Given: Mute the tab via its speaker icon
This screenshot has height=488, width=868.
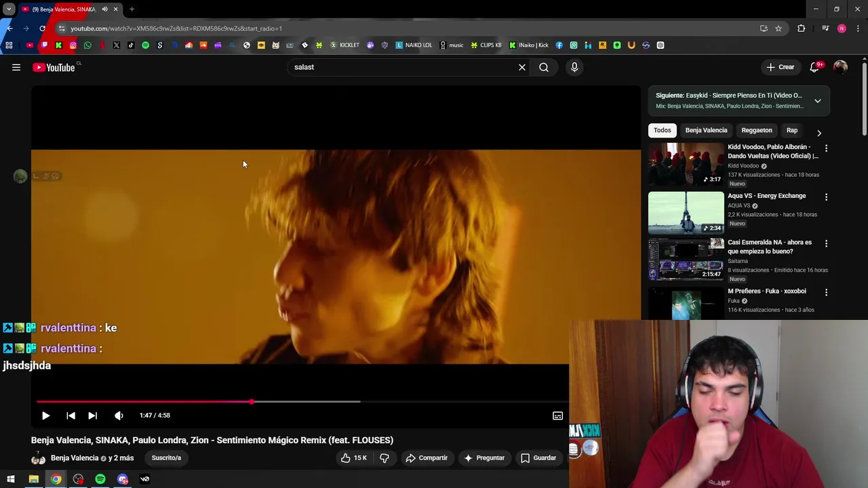Looking at the screenshot, I should 104,9.
